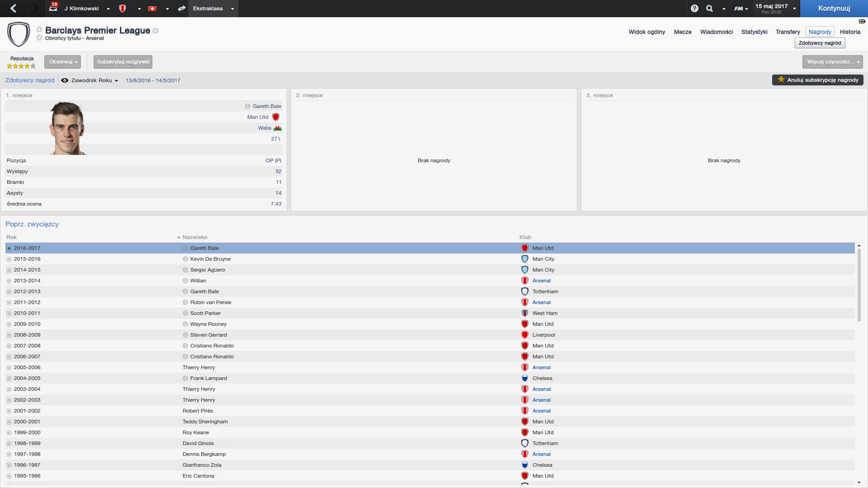Go forward using the right arrow

[x=36, y=8]
